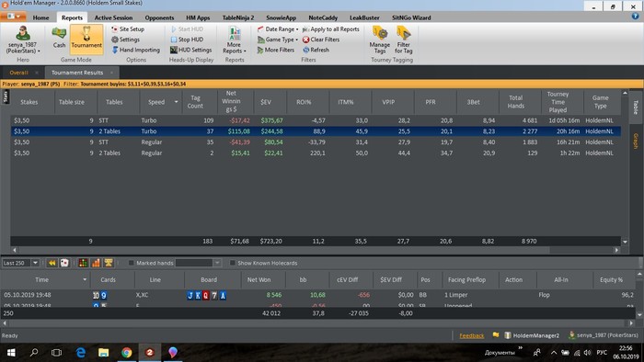Click the $115,08 net winnings cell
The image size is (644, 362).
(x=239, y=131)
